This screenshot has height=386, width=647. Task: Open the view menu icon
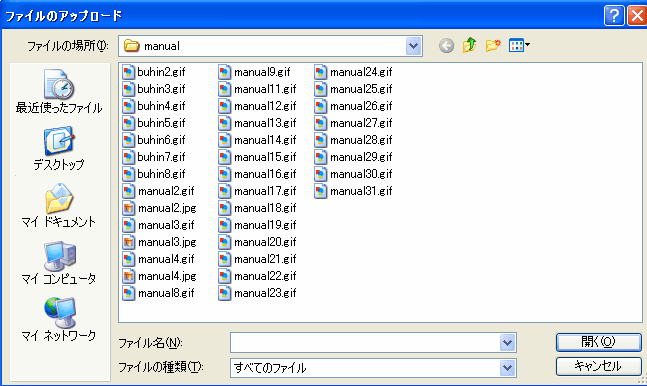point(519,45)
